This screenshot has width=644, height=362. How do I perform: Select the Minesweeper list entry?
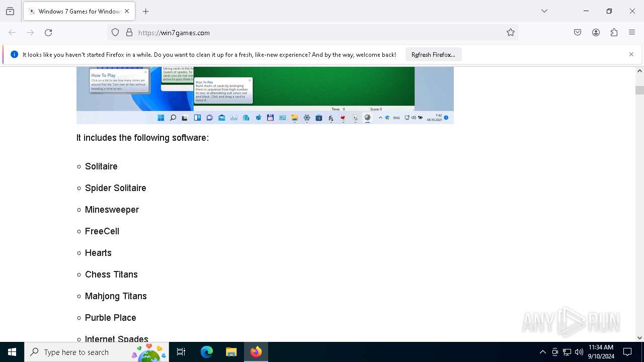click(x=112, y=210)
